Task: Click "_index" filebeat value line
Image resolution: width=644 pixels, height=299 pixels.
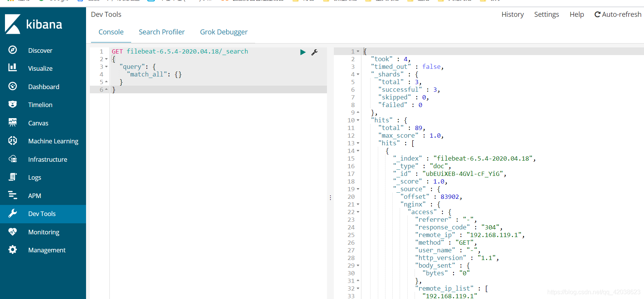Action: [464, 158]
